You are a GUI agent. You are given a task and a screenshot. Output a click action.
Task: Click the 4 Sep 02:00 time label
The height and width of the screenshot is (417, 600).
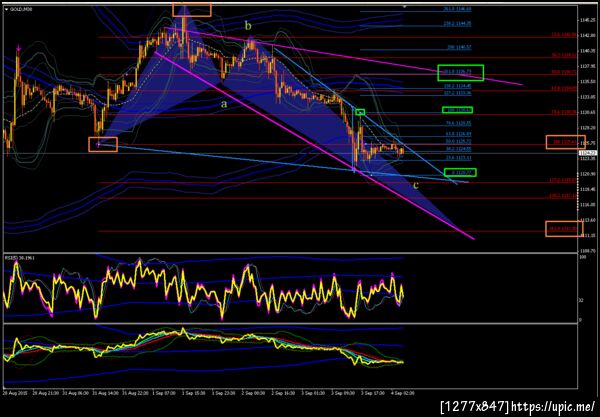403,393
